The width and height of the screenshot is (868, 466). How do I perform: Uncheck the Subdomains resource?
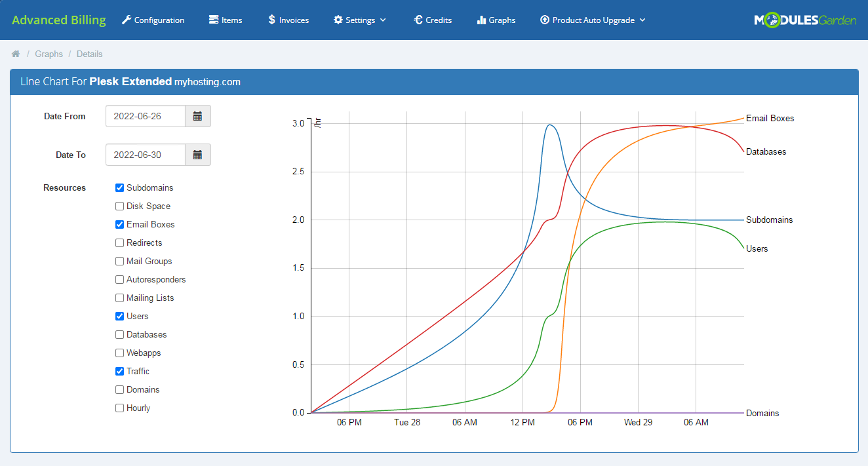pos(119,187)
